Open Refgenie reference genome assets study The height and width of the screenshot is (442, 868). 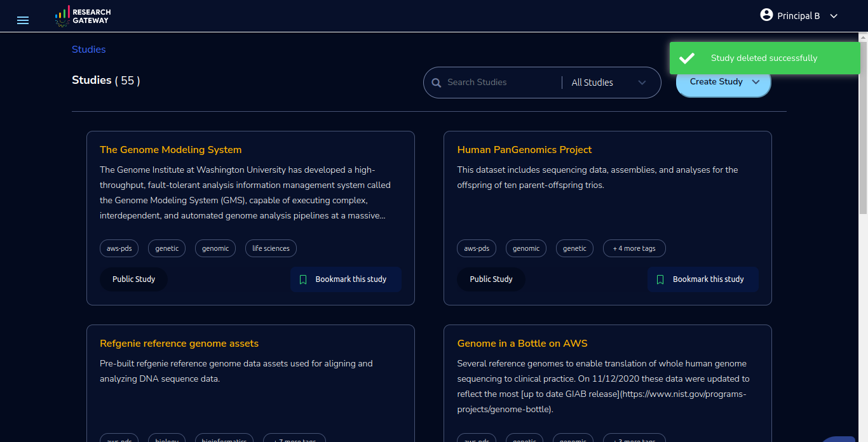179,344
